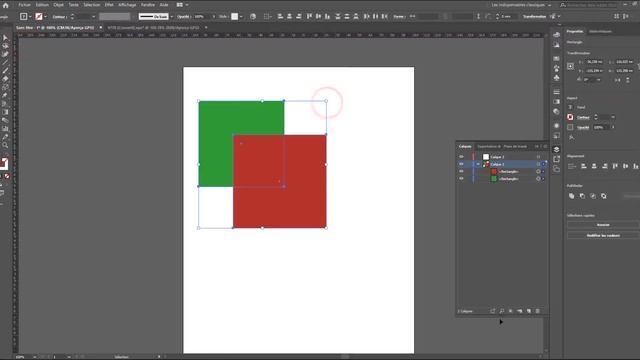
Task: Open the Symboles (club) dock icon
Action: point(556,78)
